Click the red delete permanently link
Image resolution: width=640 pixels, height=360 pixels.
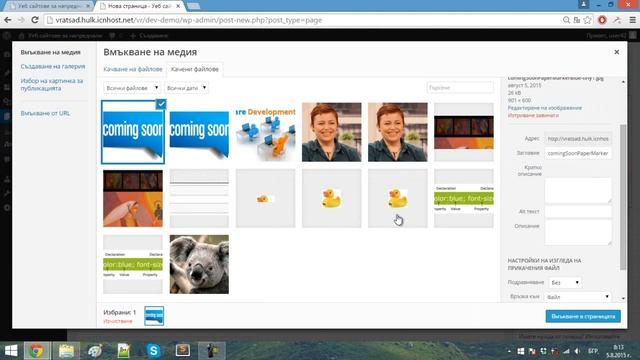pos(533,116)
